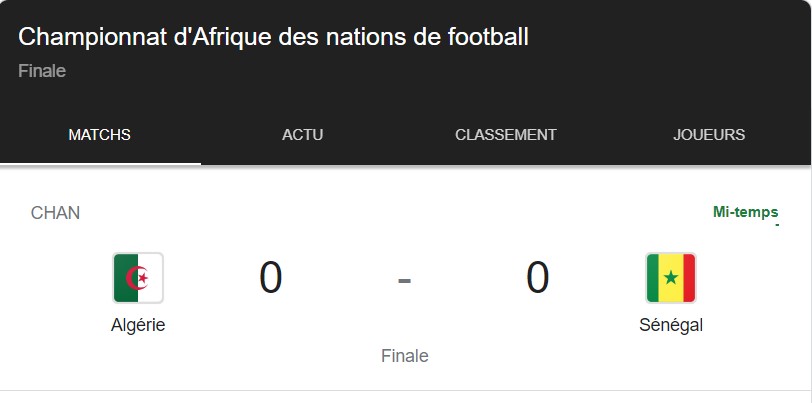The width and height of the screenshot is (812, 403).
Task: Click the Finale label below the score
Action: coord(404,356)
